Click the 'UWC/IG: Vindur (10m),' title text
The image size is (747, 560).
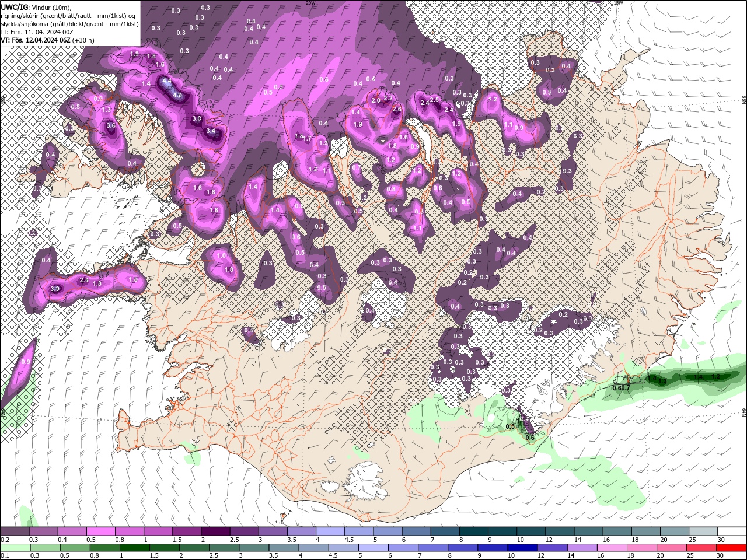[36, 7]
